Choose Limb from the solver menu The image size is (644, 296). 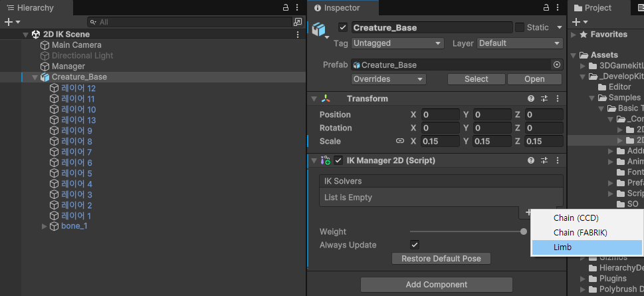[588, 247]
